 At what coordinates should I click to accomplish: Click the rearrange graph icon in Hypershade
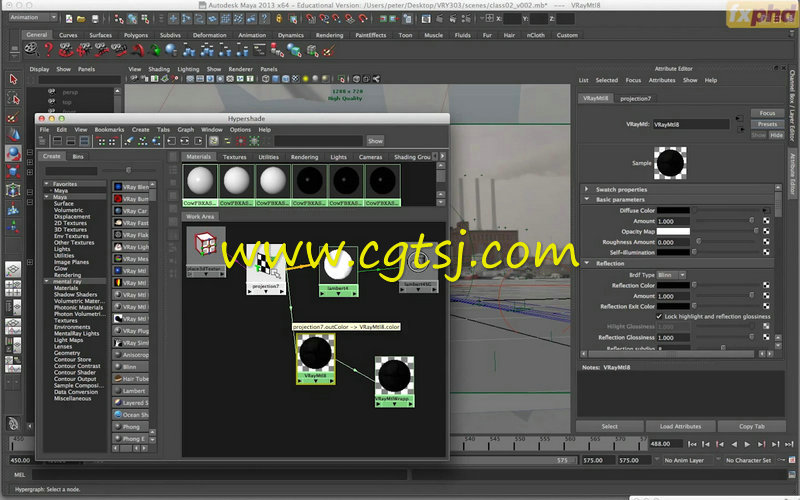point(143,141)
